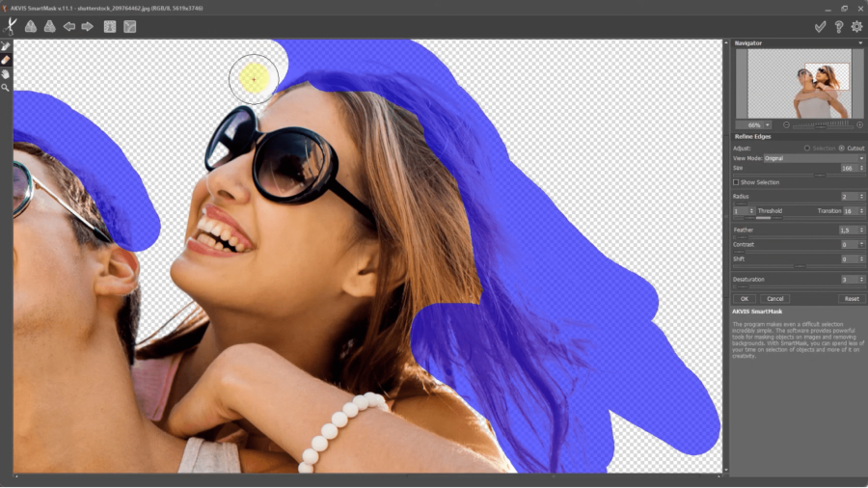The height and width of the screenshot is (488, 868).
Task: Click the Redo right arrow icon
Action: (x=88, y=27)
